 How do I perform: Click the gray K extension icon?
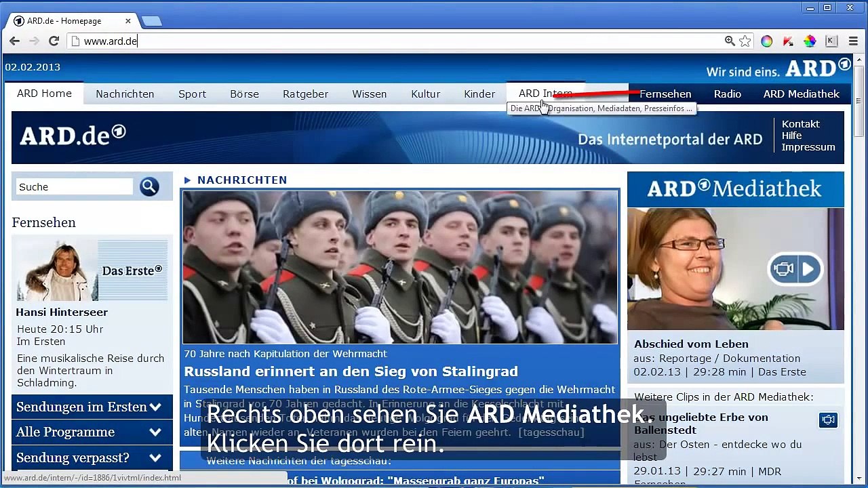point(831,41)
